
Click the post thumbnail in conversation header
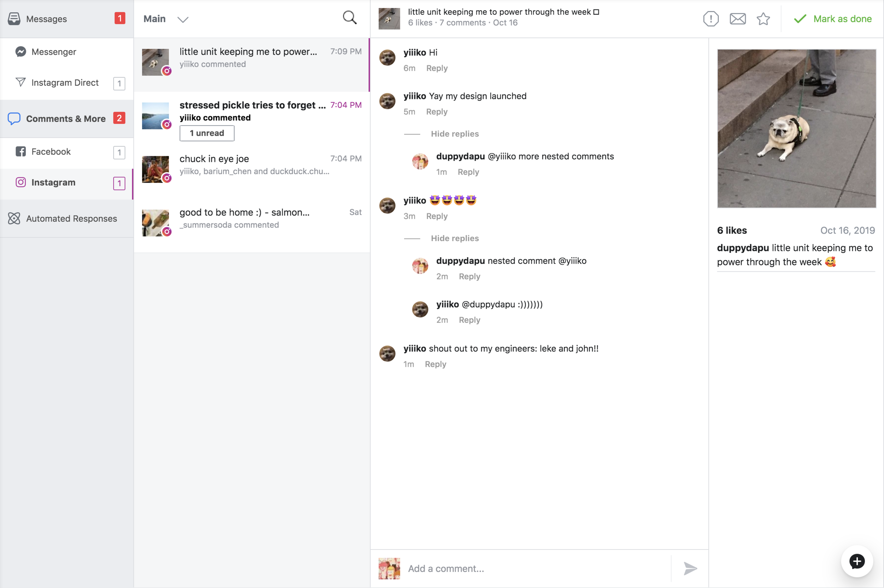[389, 19]
